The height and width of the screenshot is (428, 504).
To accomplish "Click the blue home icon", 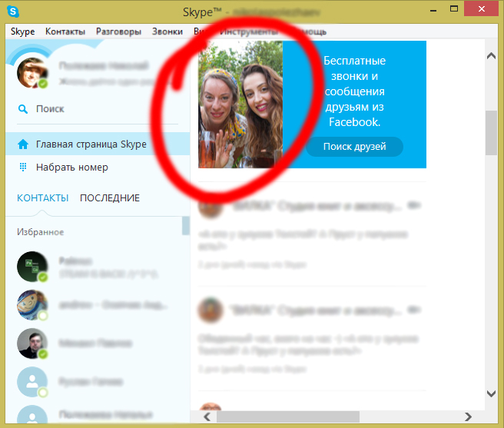I will click(x=23, y=144).
